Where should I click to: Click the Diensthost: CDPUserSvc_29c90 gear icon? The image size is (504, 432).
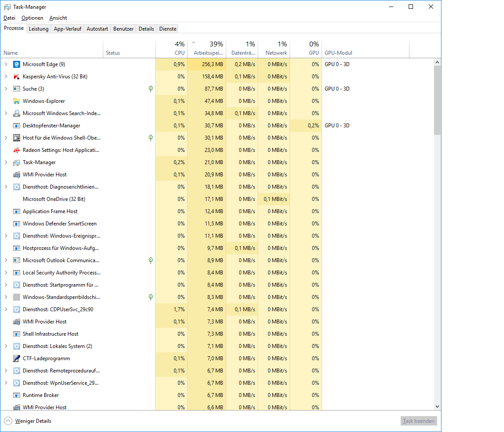tap(16, 309)
